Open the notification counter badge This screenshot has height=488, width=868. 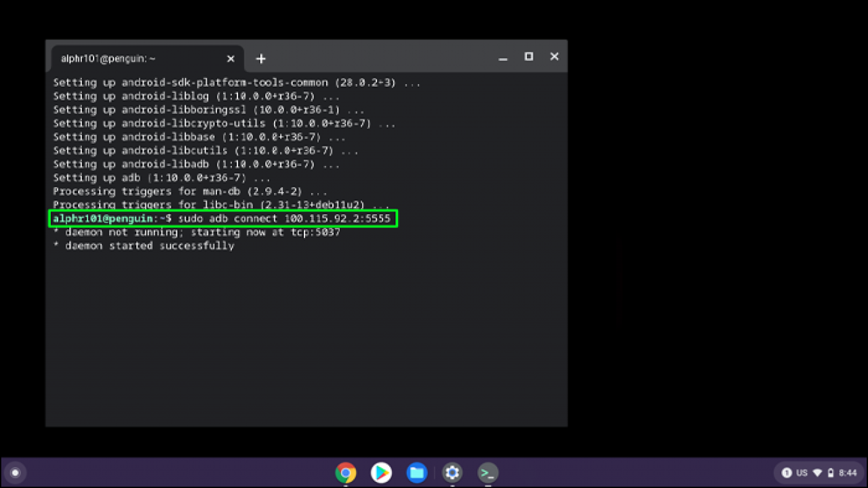click(787, 472)
